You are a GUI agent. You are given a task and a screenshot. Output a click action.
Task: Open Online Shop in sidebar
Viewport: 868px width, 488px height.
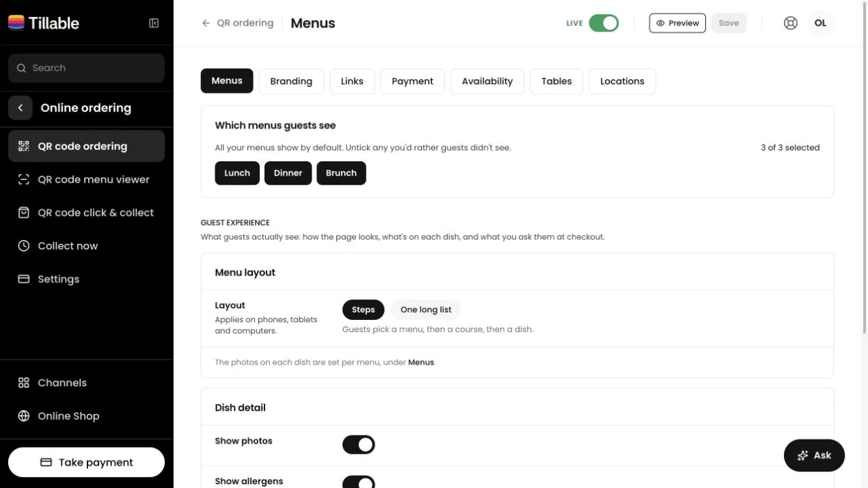pos(87,416)
